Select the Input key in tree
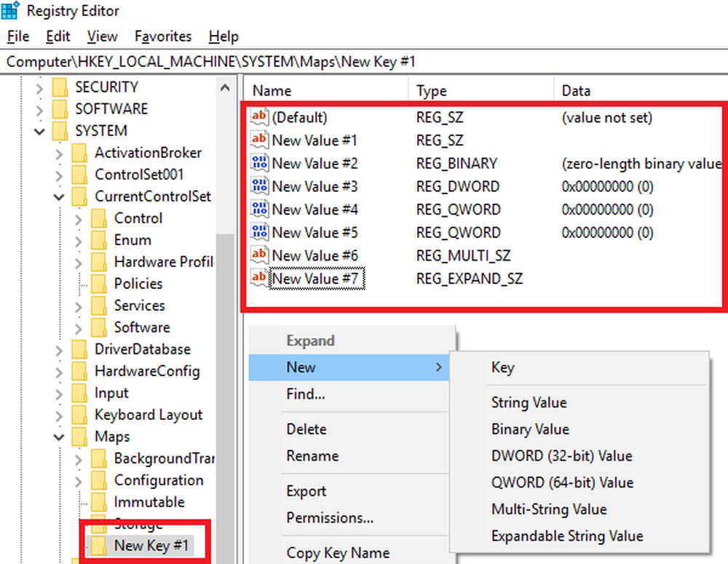Viewport: 728px width, 564px height. tap(111, 393)
